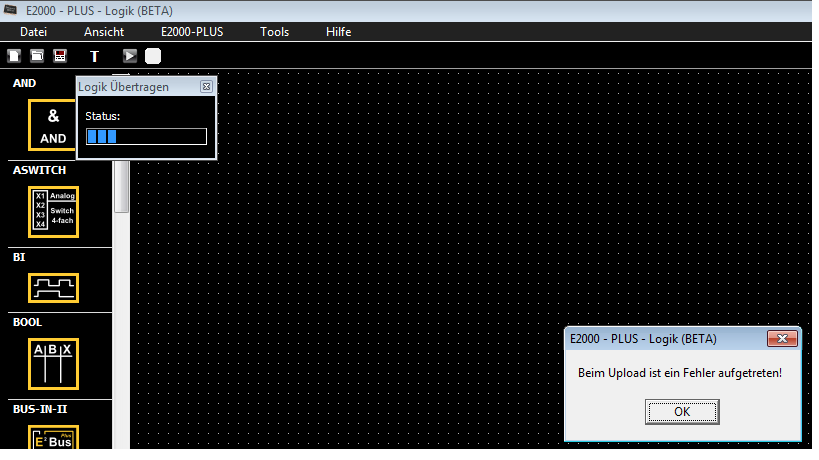Click the white stop square toolbar button
This screenshot has width=819, height=460.
(x=153, y=56)
